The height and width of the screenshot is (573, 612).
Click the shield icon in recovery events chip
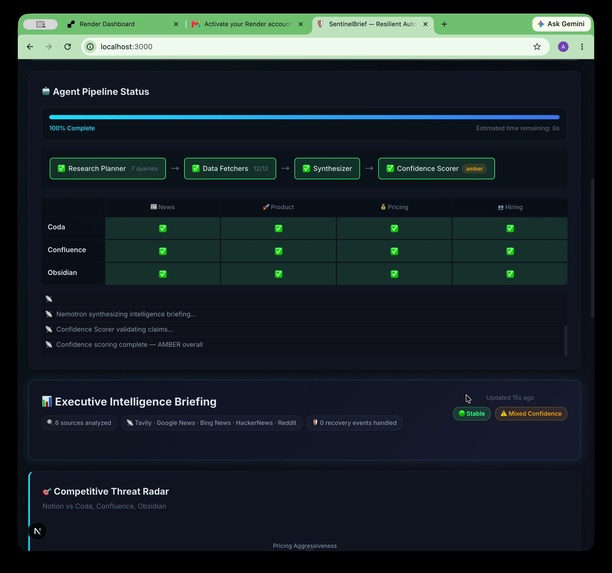pyautogui.click(x=315, y=422)
